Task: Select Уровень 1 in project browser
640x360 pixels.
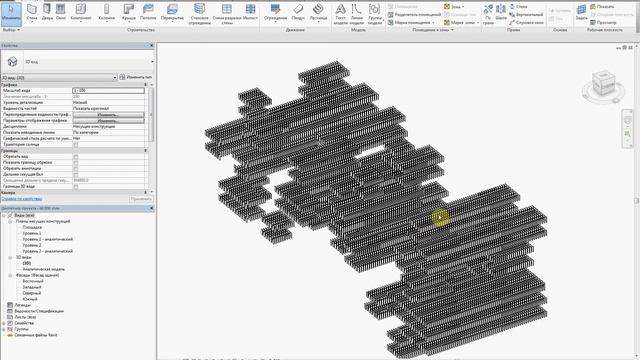Action: click(x=31, y=233)
